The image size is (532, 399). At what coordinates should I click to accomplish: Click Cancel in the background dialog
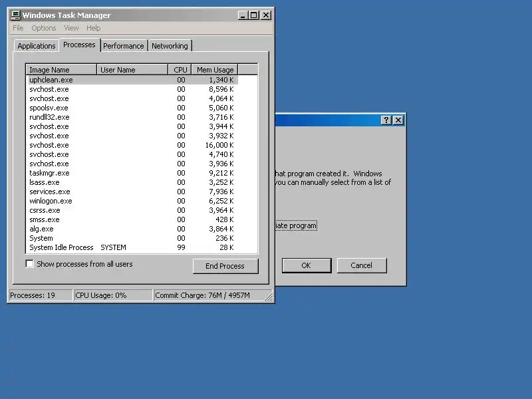362,265
